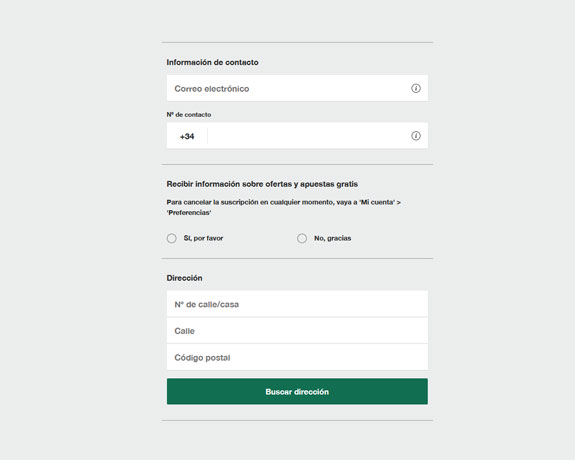
Task: Select the 'Sí, por favor' radio button
Action: [x=172, y=238]
